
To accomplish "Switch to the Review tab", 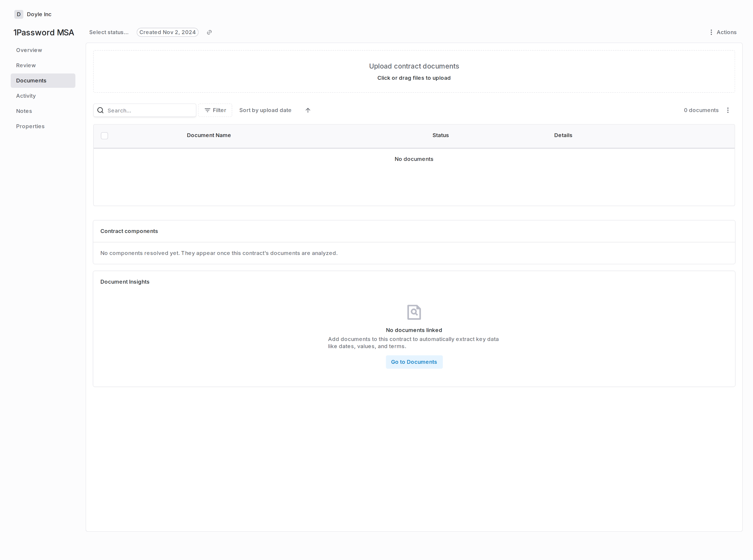I will click(43, 65).
